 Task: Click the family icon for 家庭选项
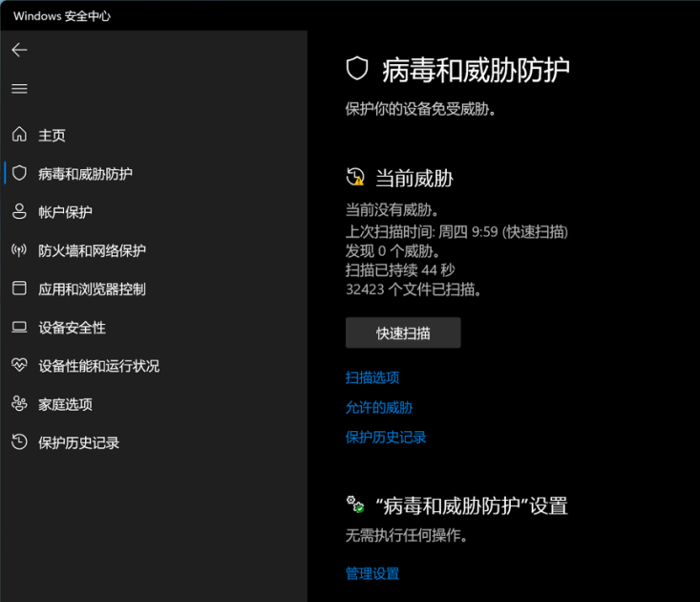point(19,403)
